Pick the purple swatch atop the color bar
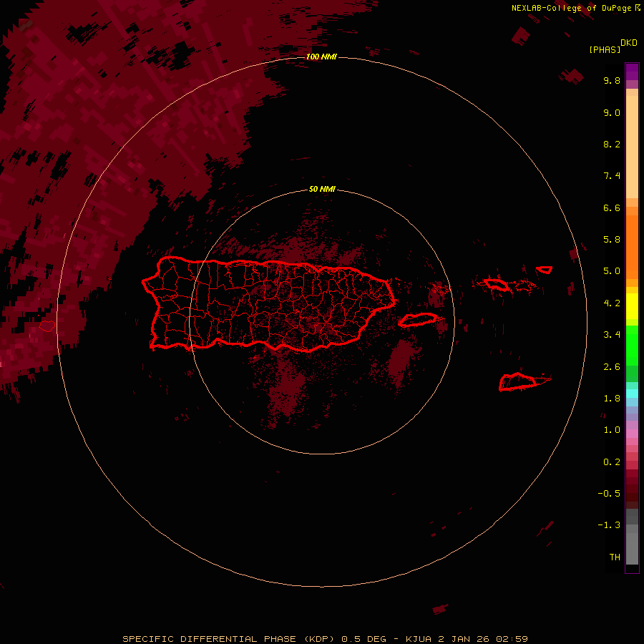The height and width of the screenshot is (644, 644). 632,72
